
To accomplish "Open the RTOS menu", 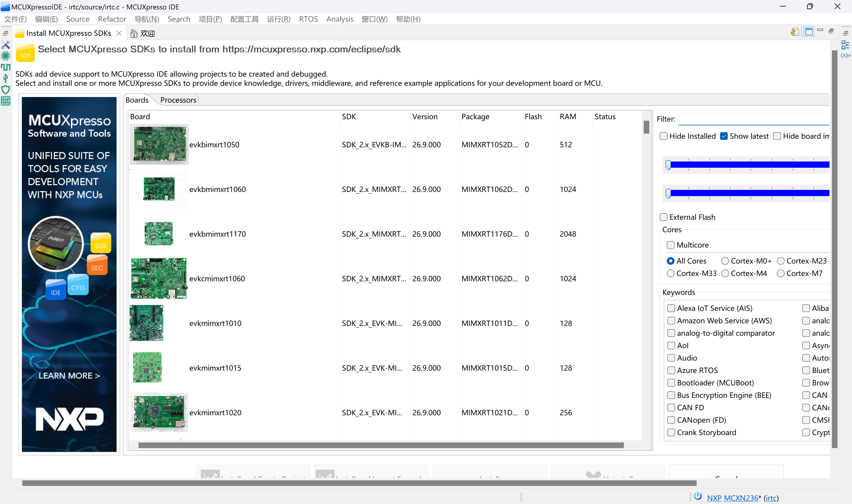I will click(x=308, y=19).
